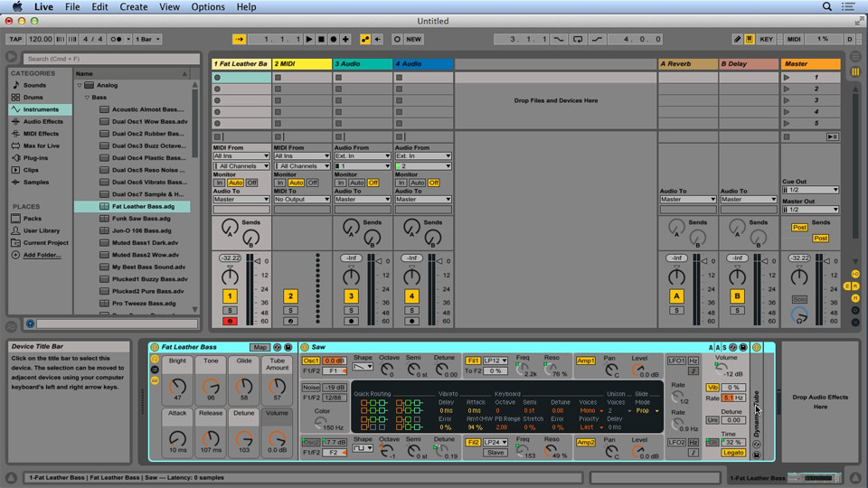Toggle the MIDI Arrangement Overdub plus button

(x=345, y=39)
